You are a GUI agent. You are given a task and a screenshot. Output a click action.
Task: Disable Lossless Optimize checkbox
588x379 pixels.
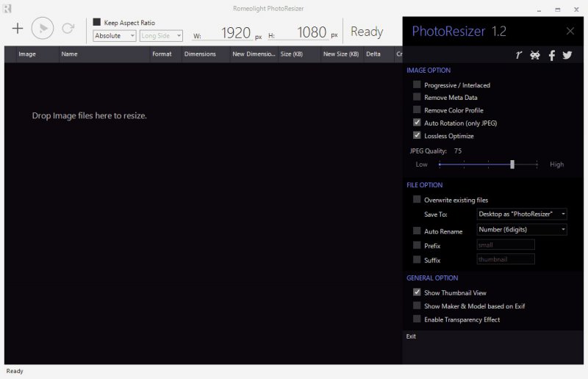click(x=417, y=135)
